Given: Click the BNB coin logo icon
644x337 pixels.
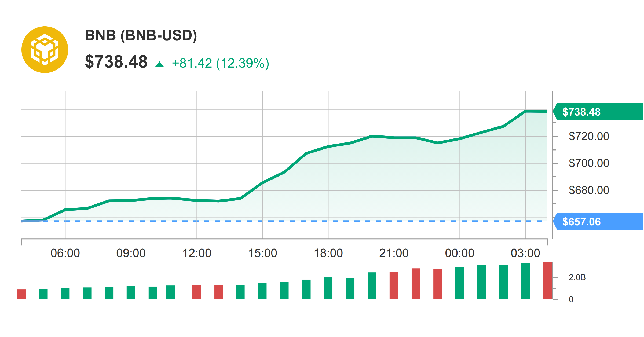Looking at the screenshot, I should (x=45, y=50).
